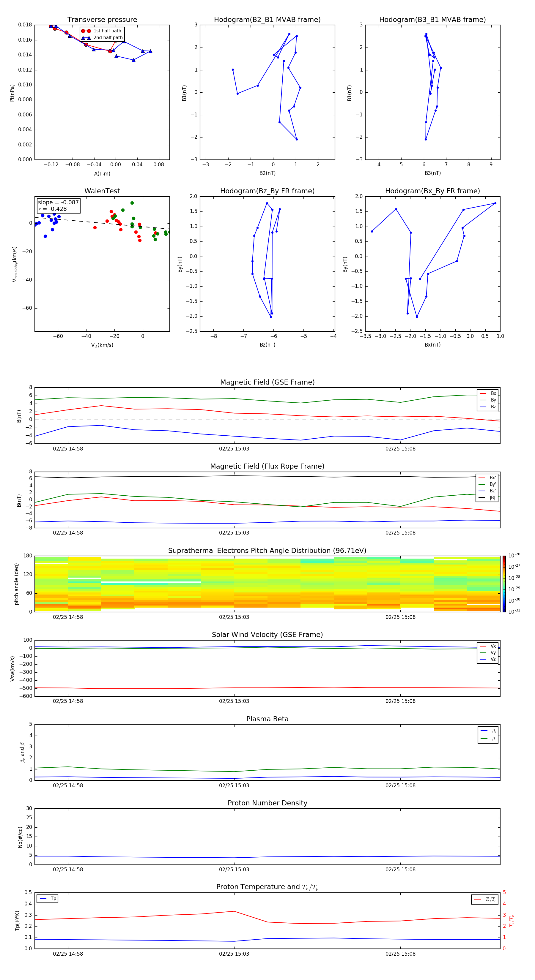535x980 pixels.
Task: Click the Vremaining(km/s) y-axis label
Action: (15, 264)
